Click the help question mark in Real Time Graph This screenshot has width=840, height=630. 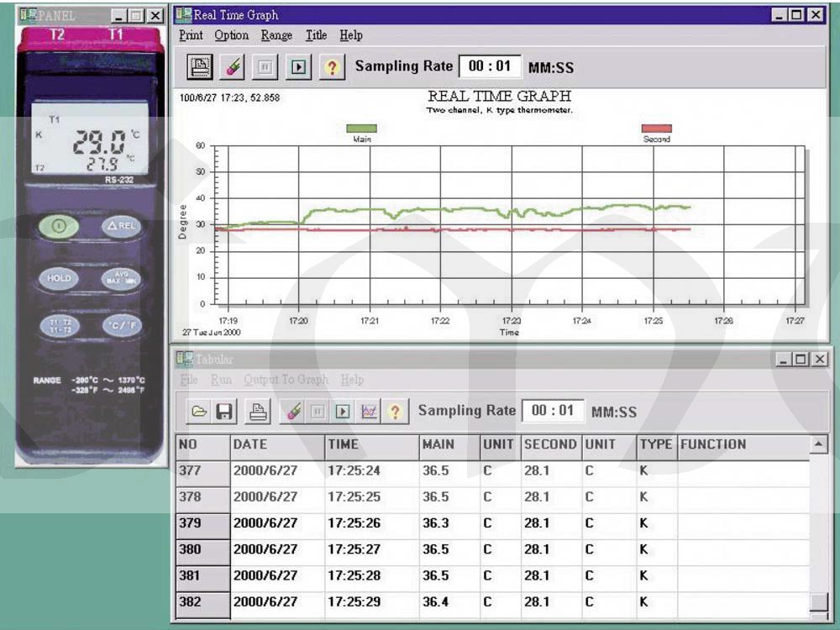point(332,66)
